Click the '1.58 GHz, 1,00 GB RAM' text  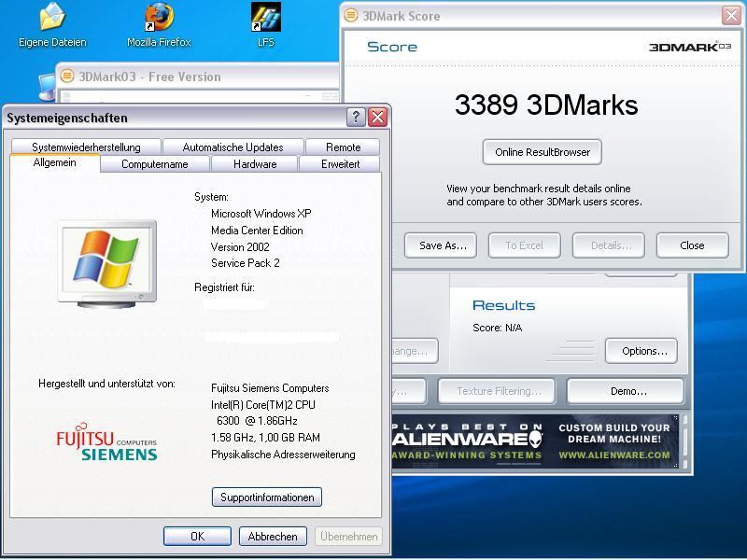coord(265,437)
